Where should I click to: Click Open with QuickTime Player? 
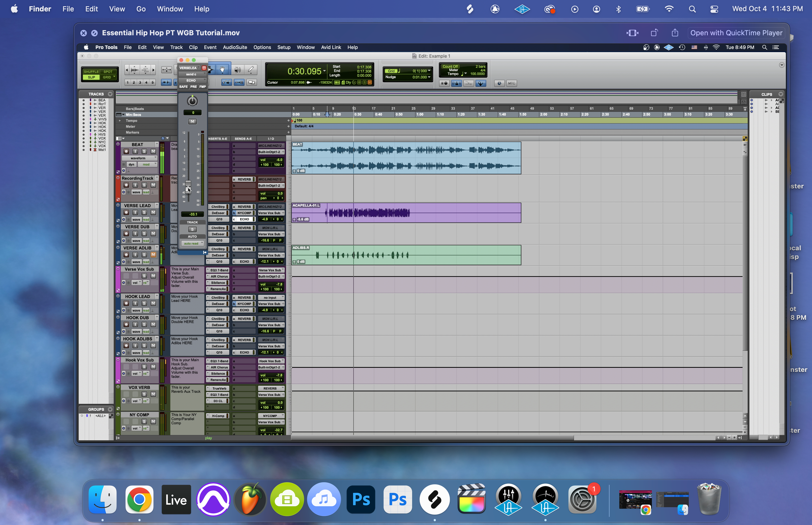click(736, 33)
